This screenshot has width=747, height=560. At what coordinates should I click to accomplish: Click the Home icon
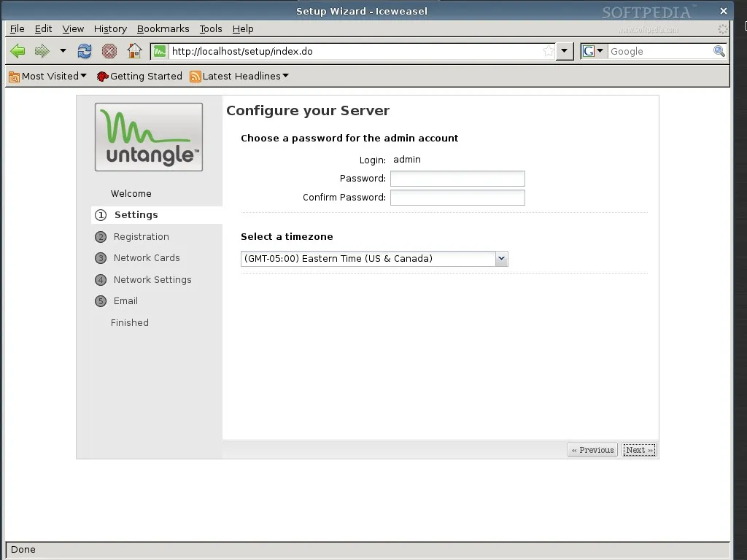pos(133,51)
